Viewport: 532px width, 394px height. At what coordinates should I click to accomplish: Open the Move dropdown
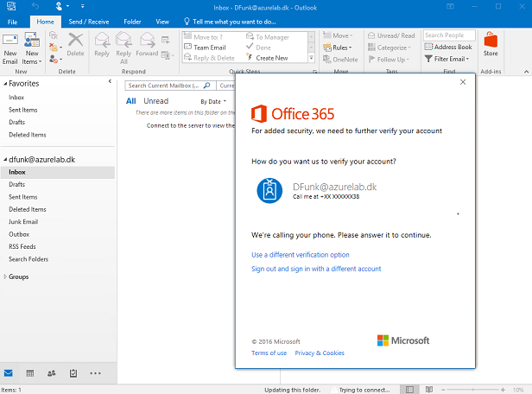tap(338, 35)
